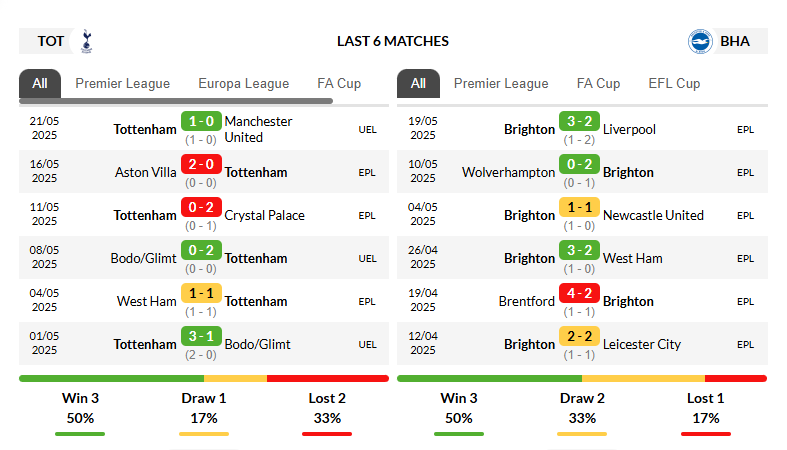Click the Manchester United team name
The height and width of the screenshot is (450, 787).
click(x=258, y=129)
